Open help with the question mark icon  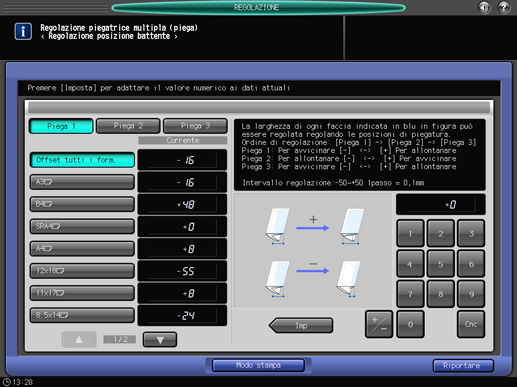(x=504, y=7)
